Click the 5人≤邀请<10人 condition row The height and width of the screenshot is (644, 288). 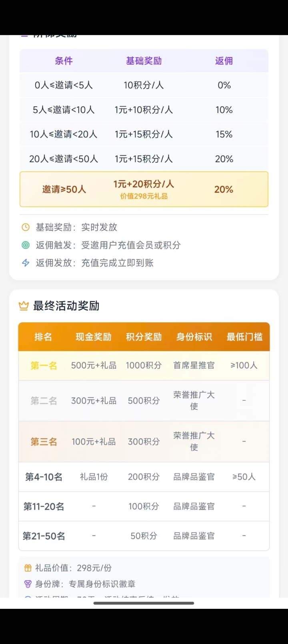[144, 110]
